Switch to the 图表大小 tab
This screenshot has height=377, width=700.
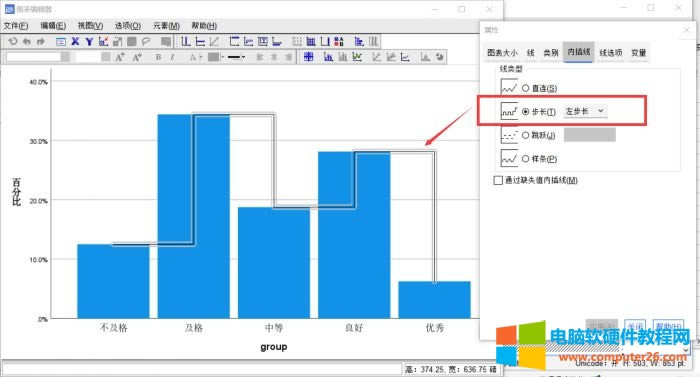502,53
